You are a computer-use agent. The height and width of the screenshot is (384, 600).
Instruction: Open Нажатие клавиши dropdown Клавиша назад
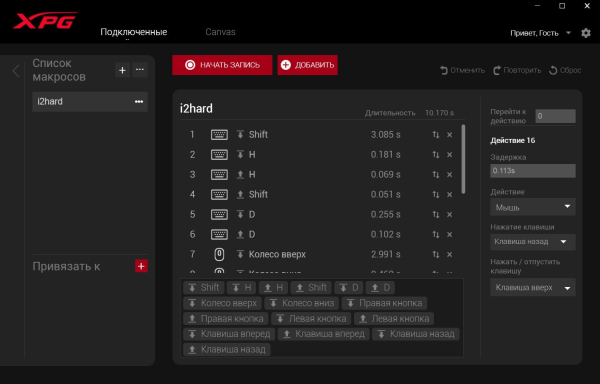click(x=533, y=242)
